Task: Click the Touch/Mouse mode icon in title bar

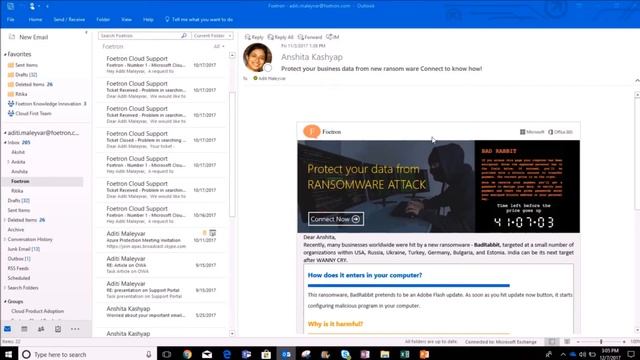Action: (x=33, y=6)
